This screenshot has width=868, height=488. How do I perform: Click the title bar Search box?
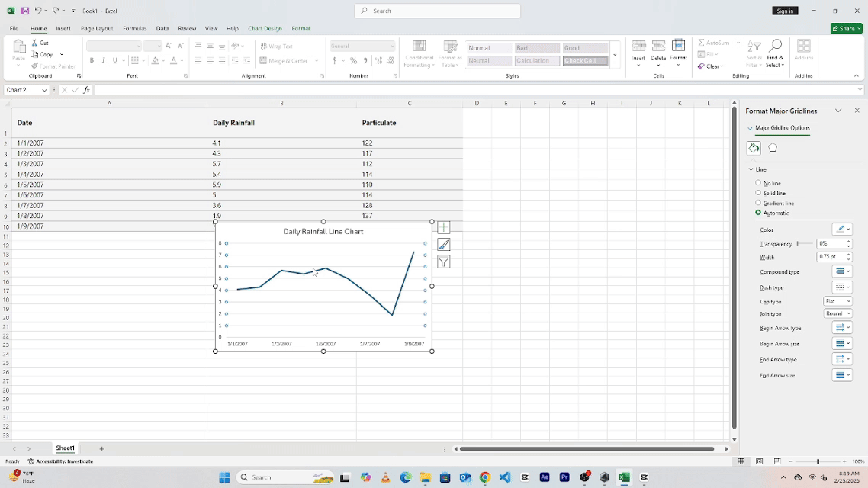point(437,11)
